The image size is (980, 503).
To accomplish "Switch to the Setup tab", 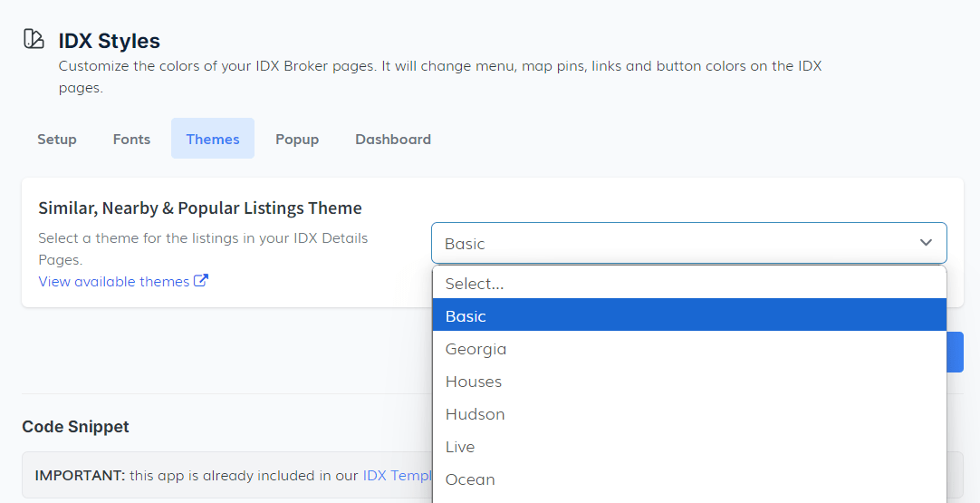I will click(x=57, y=139).
